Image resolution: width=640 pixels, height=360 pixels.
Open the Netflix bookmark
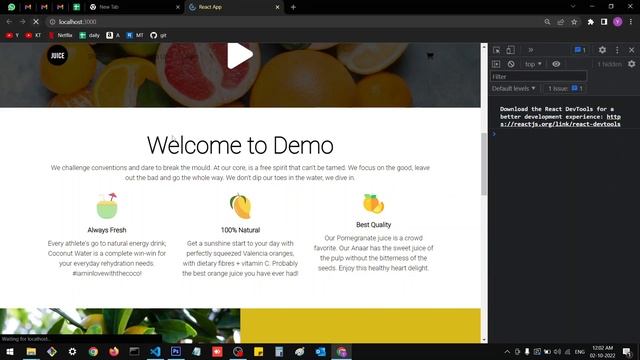click(x=60, y=36)
